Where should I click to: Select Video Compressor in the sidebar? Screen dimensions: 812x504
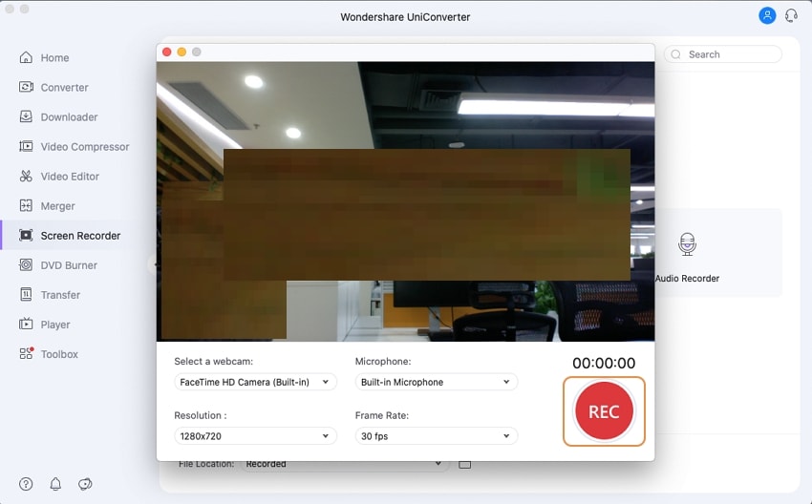tap(85, 146)
